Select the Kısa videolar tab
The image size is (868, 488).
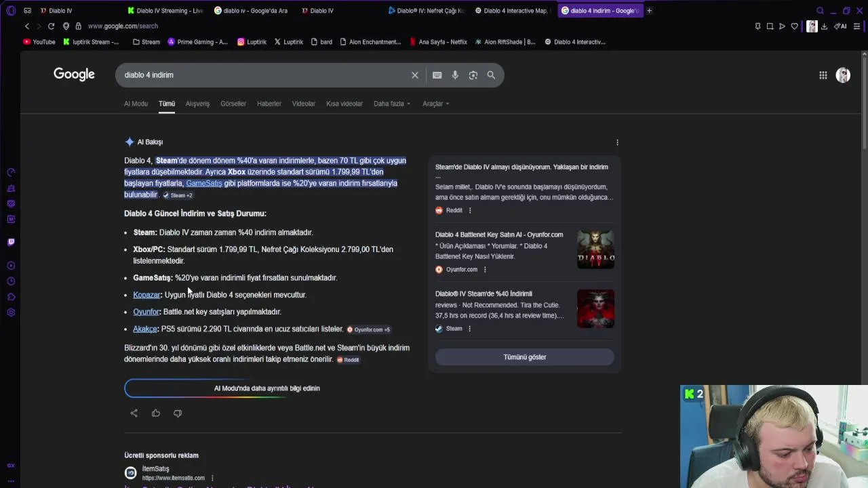click(344, 104)
